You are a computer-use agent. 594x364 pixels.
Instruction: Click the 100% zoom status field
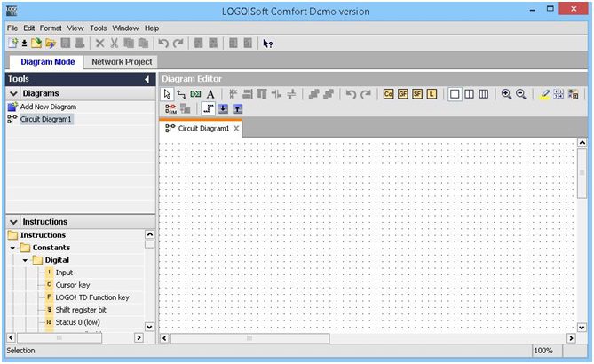547,351
